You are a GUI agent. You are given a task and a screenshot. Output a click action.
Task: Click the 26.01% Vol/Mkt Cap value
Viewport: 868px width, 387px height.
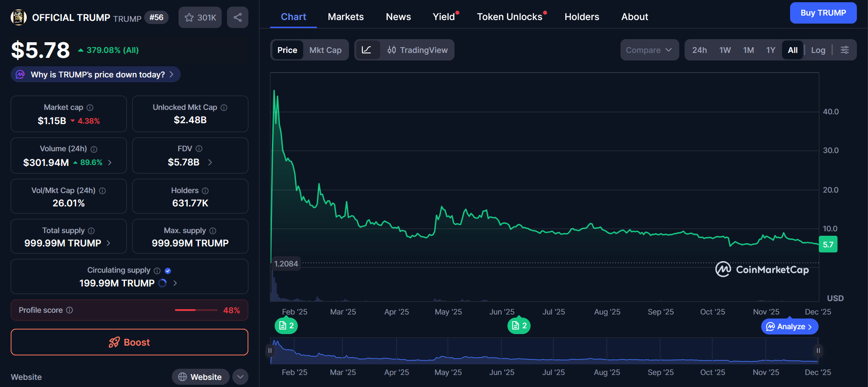pyautogui.click(x=69, y=203)
